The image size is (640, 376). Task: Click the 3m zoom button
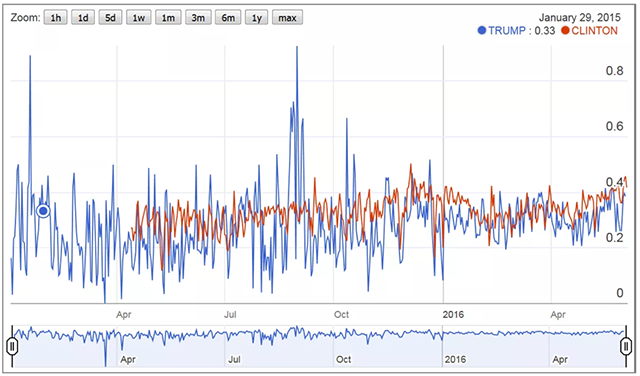click(x=198, y=18)
